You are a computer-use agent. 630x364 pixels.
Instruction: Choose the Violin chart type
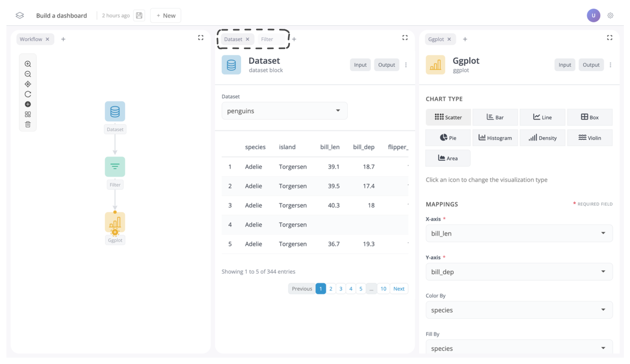(590, 138)
